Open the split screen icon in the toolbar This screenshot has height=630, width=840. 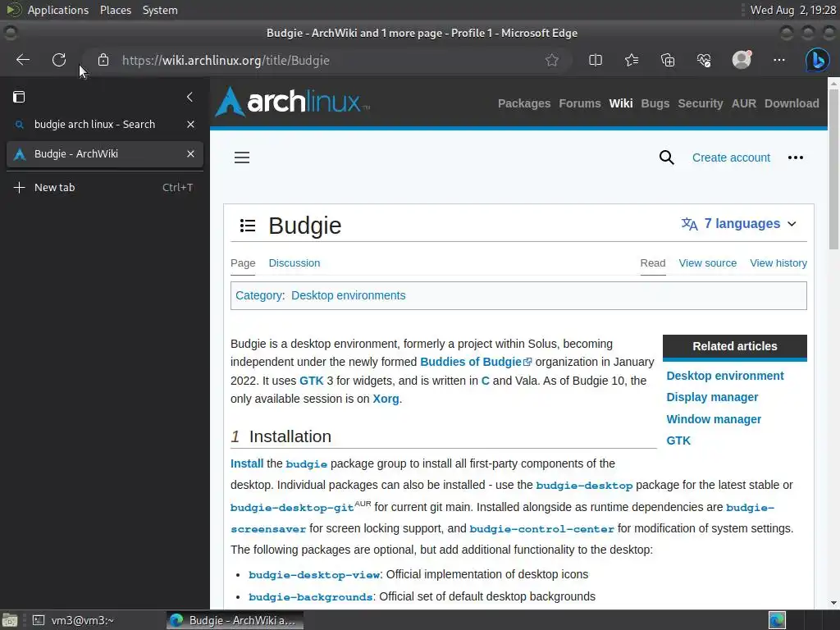(x=596, y=60)
